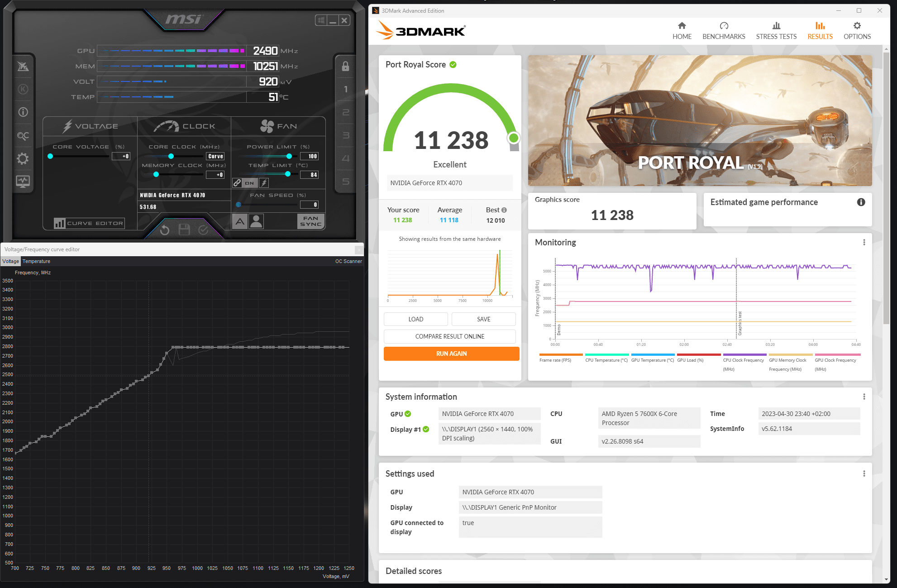The width and height of the screenshot is (897, 588).
Task: Select the Voltage tab in curve editor
Action: pos(10,261)
